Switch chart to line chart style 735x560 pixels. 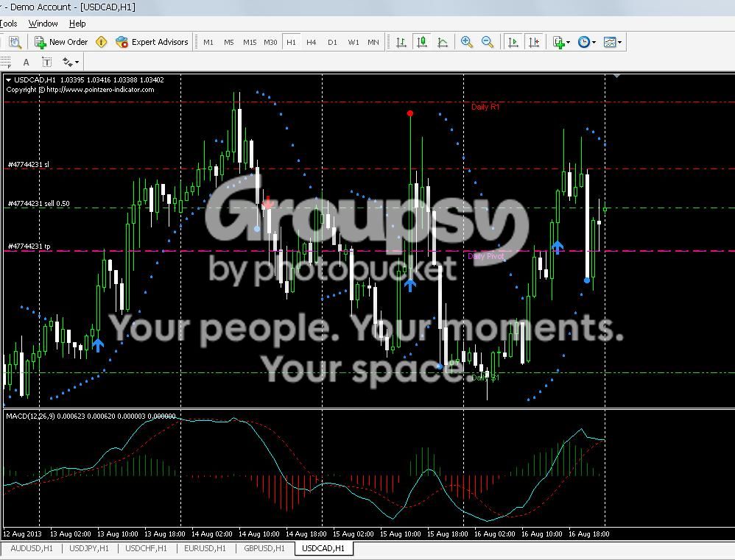[443, 42]
